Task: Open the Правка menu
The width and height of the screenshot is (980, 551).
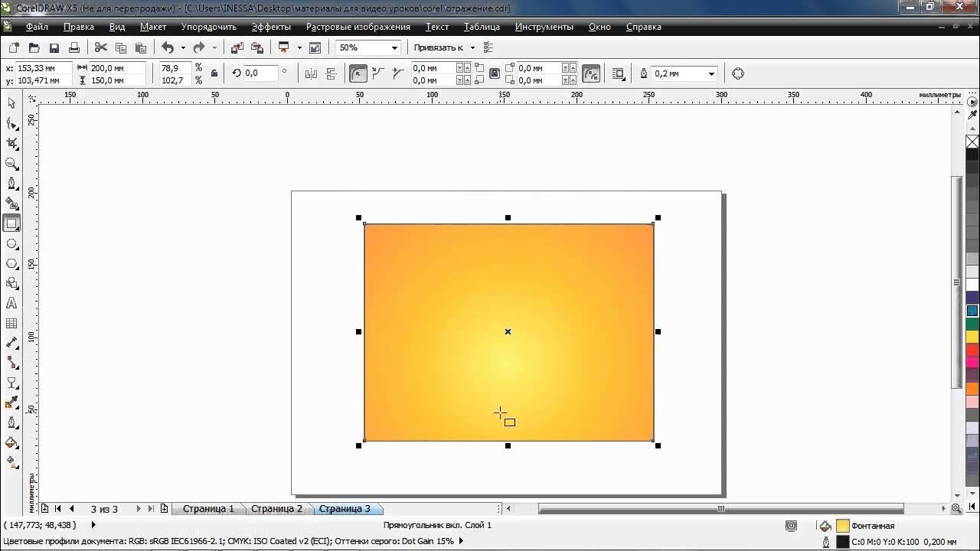Action: point(79,26)
